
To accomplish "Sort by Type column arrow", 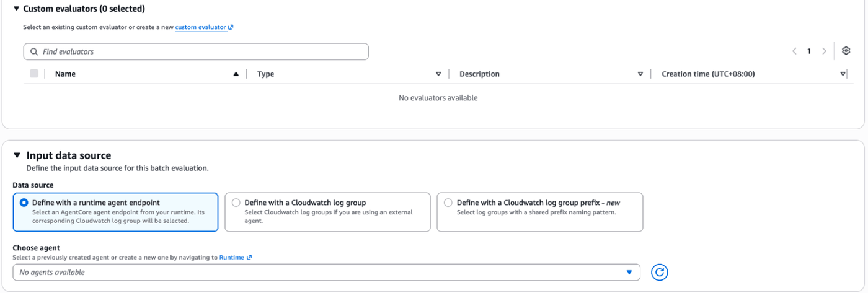I will (x=438, y=74).
